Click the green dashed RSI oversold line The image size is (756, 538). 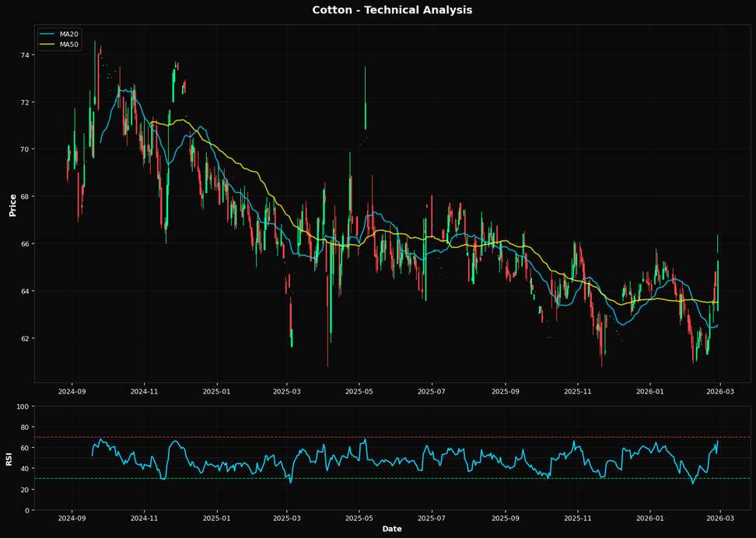click(x=392, y=479)
